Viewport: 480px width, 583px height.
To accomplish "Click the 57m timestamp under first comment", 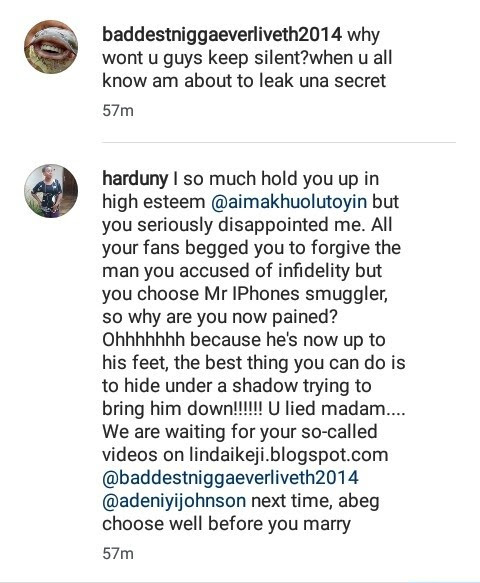I will pyautogui.click(x=118, y=111).
